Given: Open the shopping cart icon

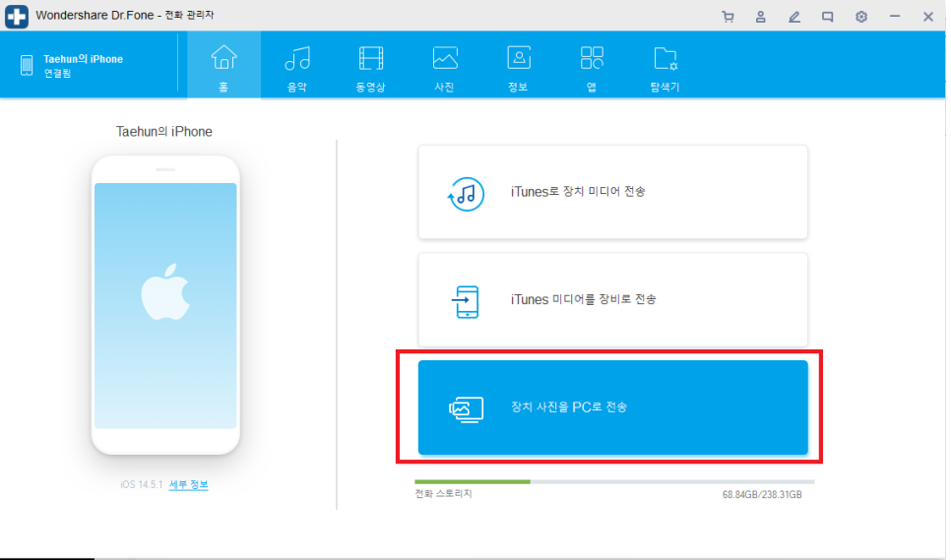Looking at the screenshot, I should [728, 17].
